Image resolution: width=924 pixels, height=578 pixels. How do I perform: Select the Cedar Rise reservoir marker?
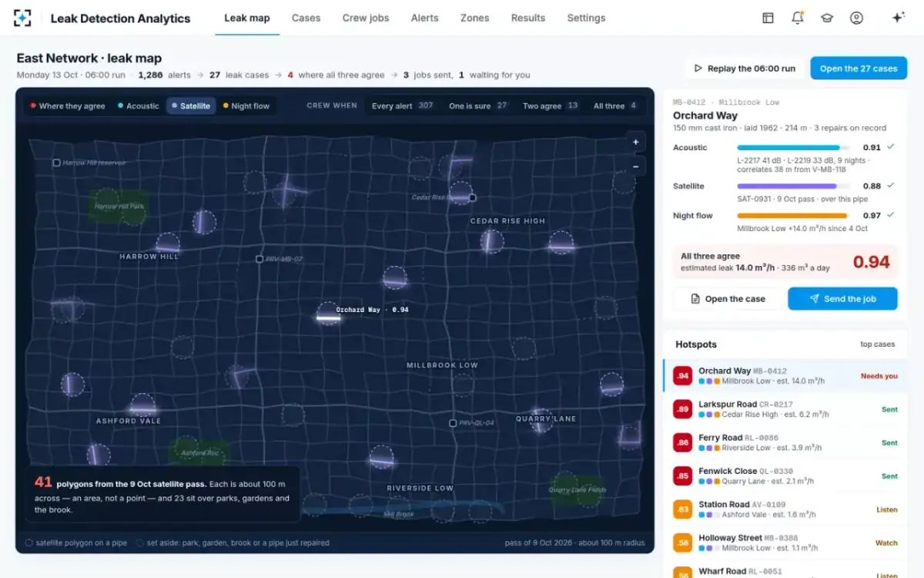pos(473,197)
